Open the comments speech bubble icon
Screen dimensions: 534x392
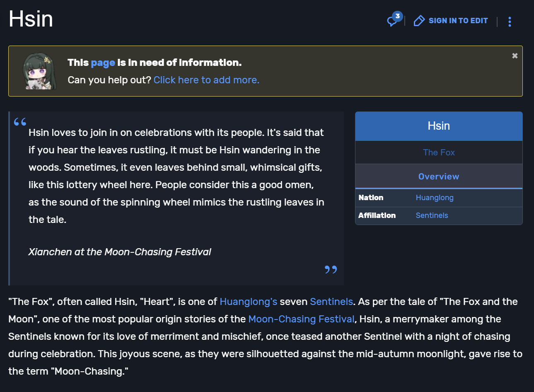(391, 21)
